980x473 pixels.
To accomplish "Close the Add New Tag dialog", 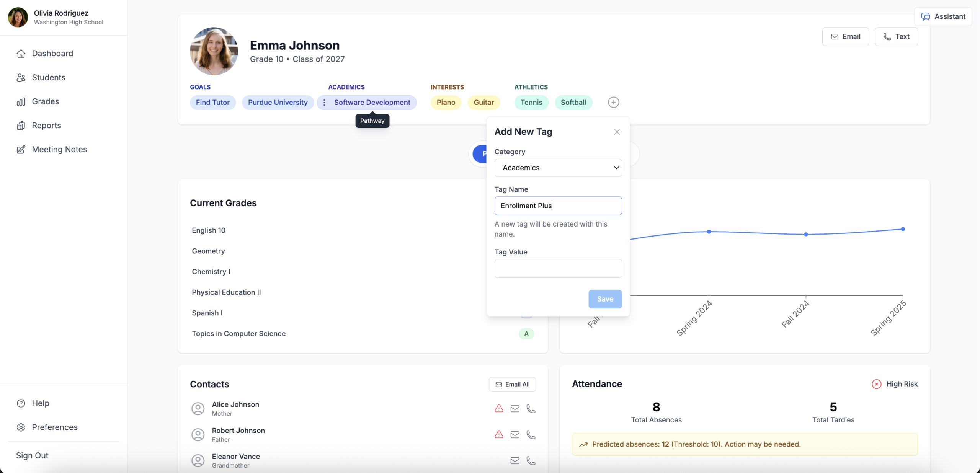I will [617, 132].
